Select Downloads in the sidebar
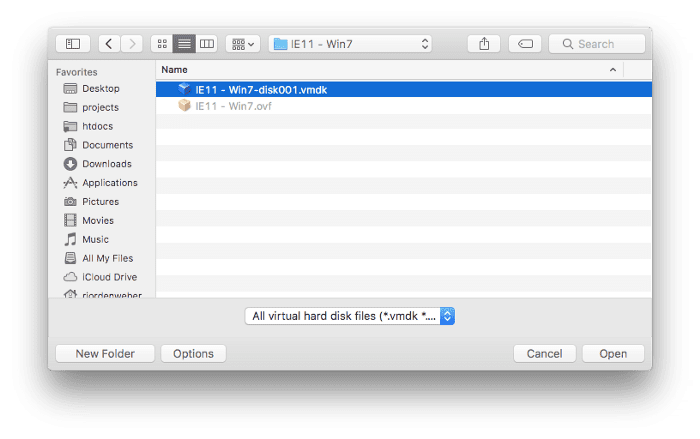Image resolution: width=700 pixels, height=439 pixels. (106, 164)
